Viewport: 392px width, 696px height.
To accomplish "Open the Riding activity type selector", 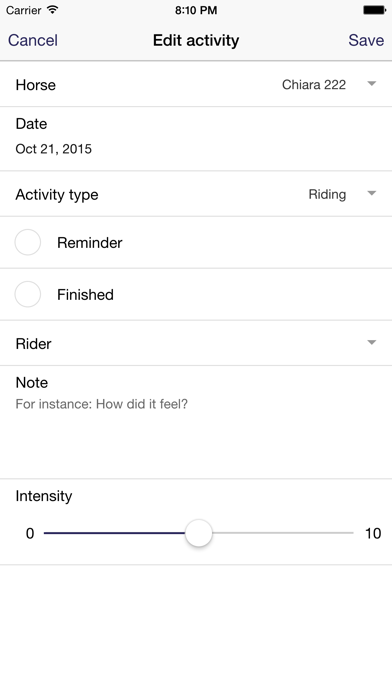I will tap(327, 194).
